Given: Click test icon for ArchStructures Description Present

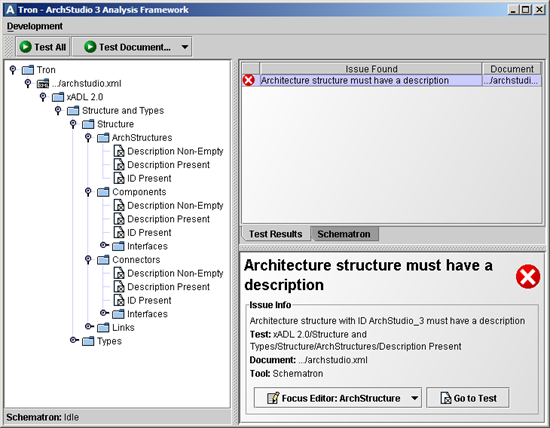Looking at the screenshot, I should (119, 165).
